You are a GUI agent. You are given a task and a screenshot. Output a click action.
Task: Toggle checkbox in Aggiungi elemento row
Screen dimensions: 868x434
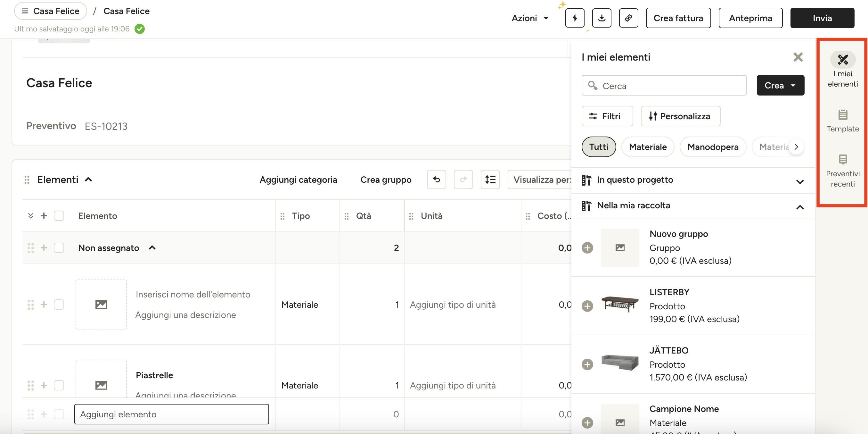click(x=59, y=414)
